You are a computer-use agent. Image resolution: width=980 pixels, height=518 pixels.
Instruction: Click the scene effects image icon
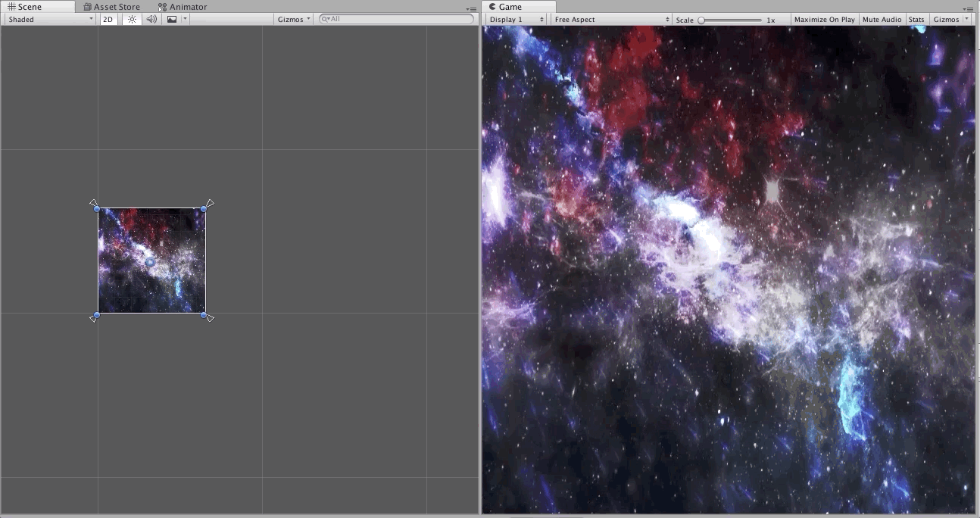[172, 19]
